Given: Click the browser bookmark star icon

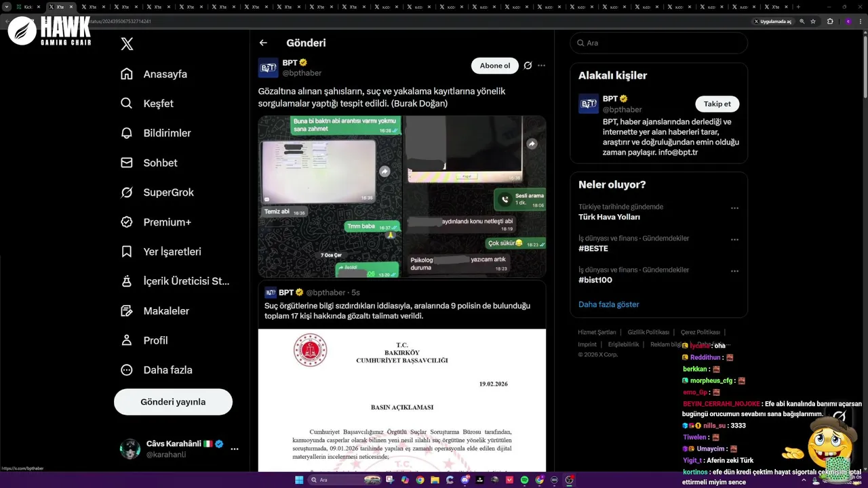Looking at the screenshot, I should (813, 21).
